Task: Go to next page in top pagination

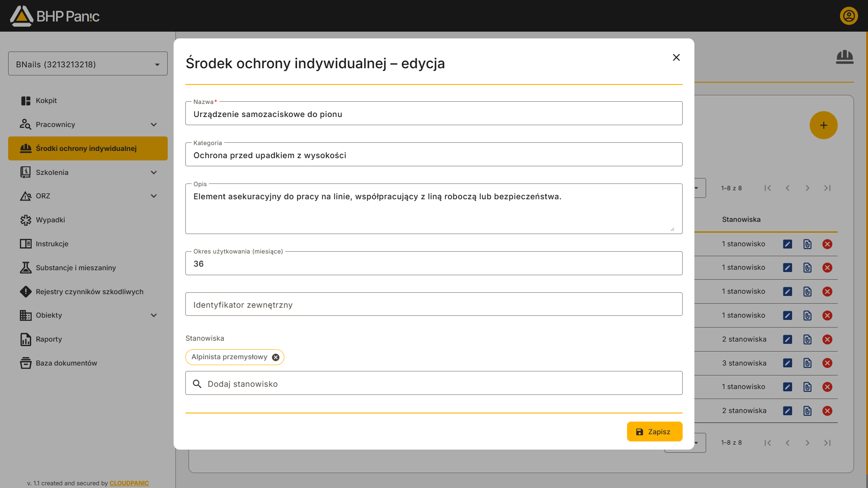Action: point(807,188)
